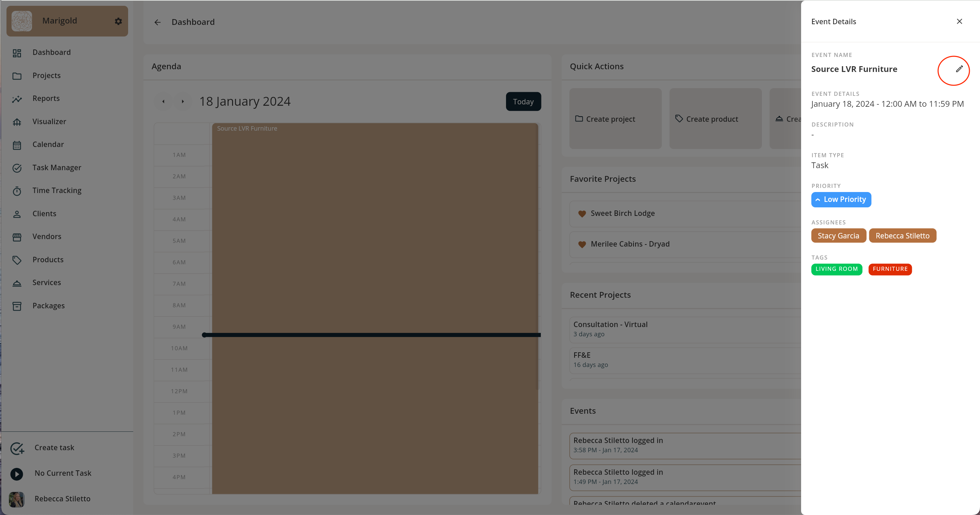
Task: Go to next day in Agenda
Action: click(183, 102)
